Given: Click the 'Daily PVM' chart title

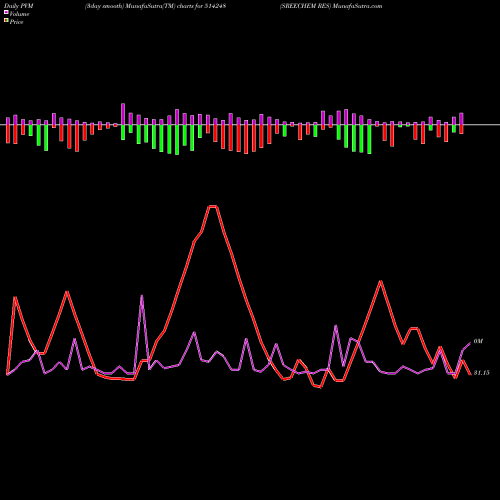Looking at the screenshot, I should pos(19,6).
